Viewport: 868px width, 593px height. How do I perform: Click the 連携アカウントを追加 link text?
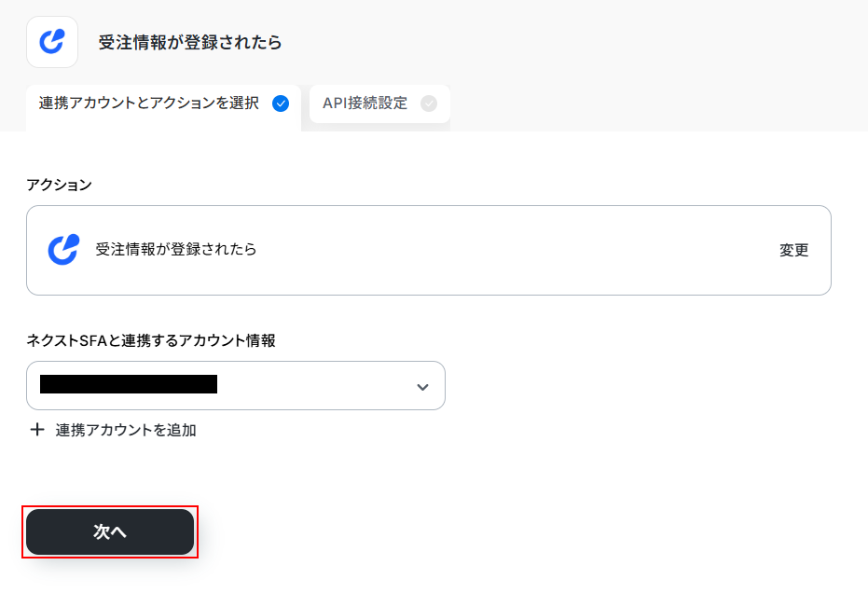126,430
